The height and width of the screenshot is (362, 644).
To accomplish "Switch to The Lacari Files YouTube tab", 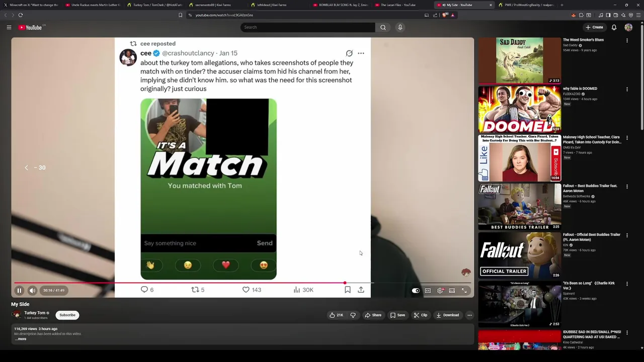I will [403, 5].
